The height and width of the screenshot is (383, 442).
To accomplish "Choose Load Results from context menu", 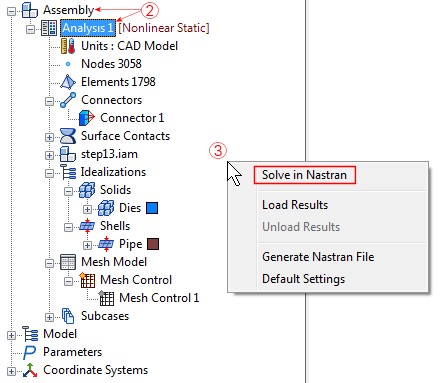I will click(295, 205).
